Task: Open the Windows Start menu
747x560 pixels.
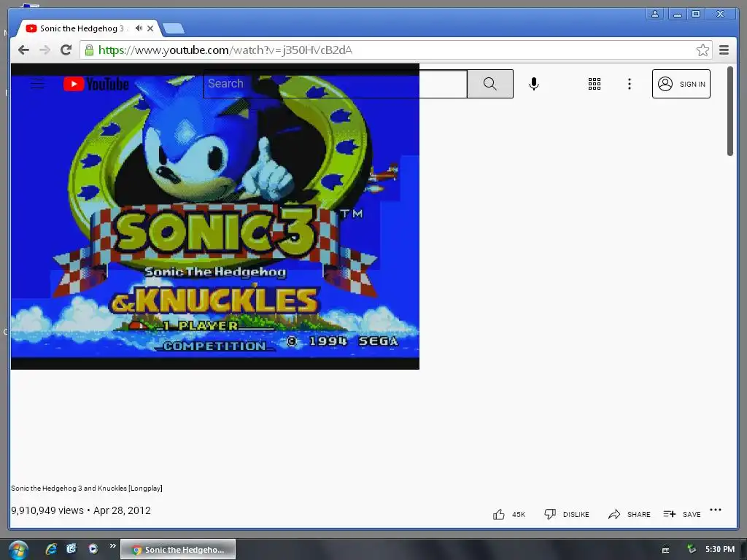Action: [18, 550]
